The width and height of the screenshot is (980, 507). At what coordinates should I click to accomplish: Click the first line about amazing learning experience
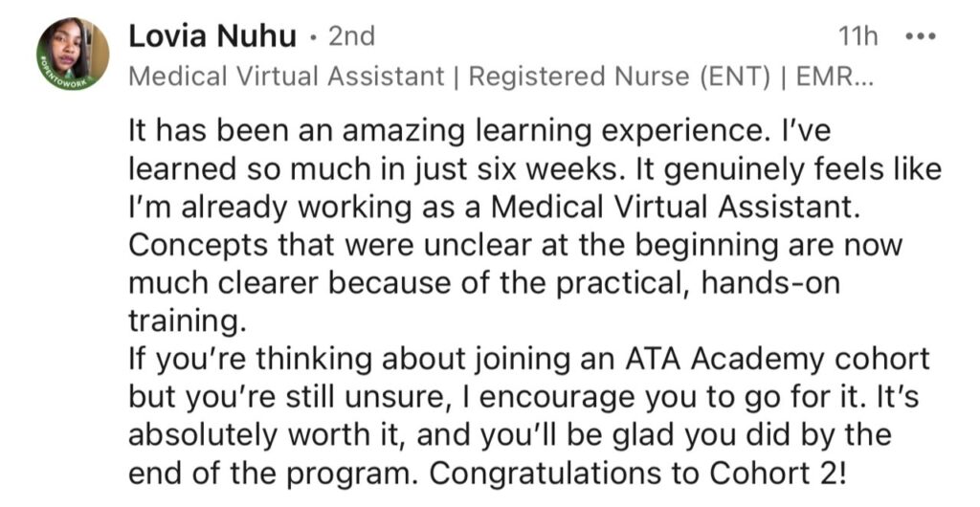pos(479,132)
